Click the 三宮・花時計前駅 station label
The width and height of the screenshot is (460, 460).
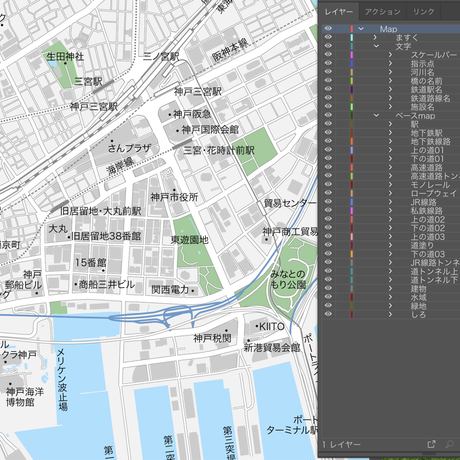click(x=219, y=150)
